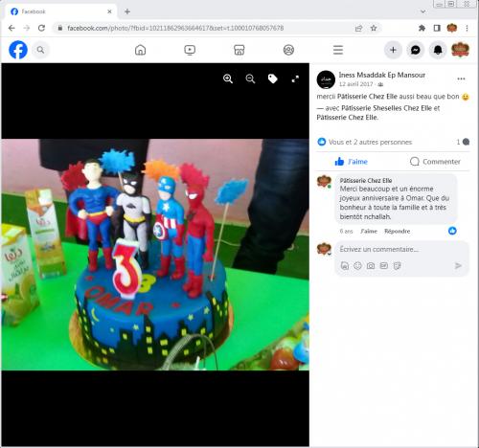Open the Watch video icon
Screen dimensions: 479x448
point(190,50)
